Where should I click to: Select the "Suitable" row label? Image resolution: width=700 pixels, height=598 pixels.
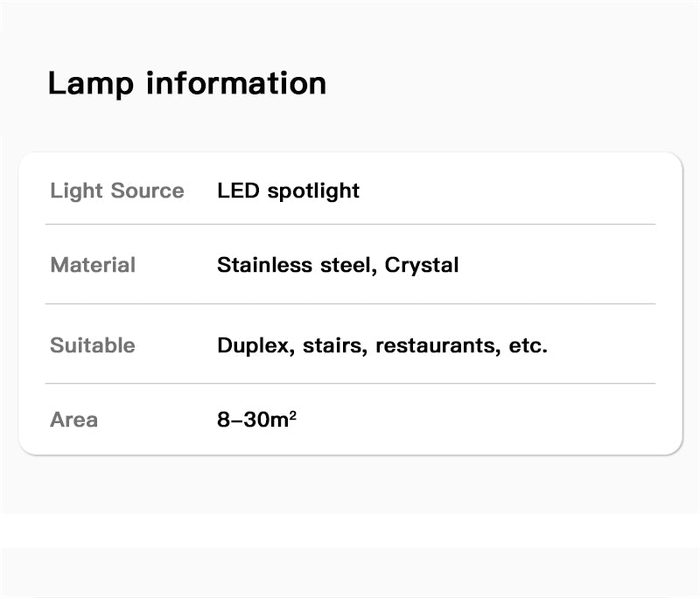(93, 345)
